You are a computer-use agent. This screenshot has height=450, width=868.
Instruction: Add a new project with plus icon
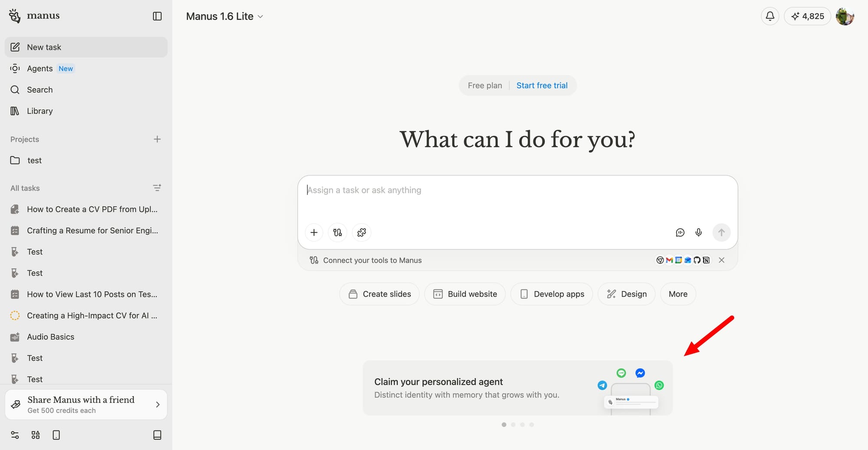(157, 139)
